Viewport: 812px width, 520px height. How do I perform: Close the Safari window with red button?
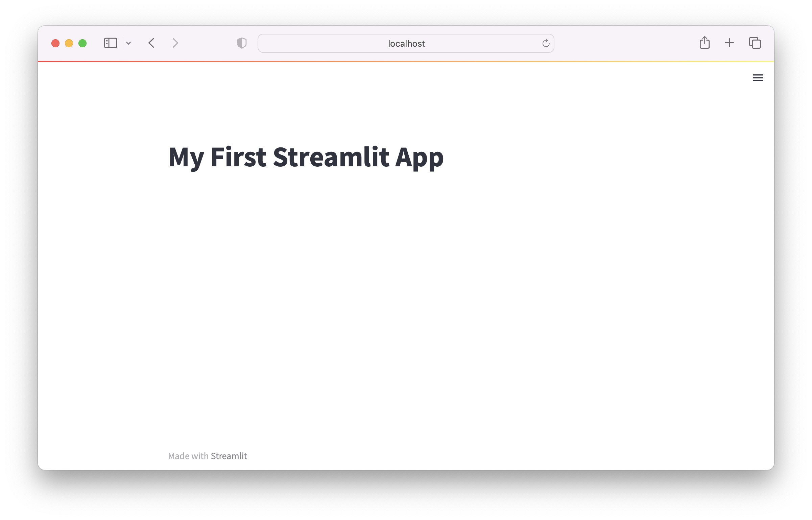tap(55, 43)
